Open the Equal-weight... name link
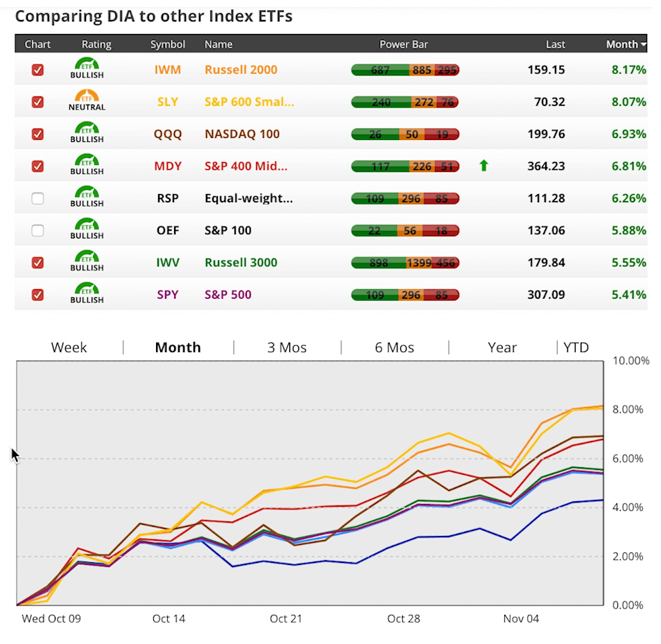 [249, 198]
